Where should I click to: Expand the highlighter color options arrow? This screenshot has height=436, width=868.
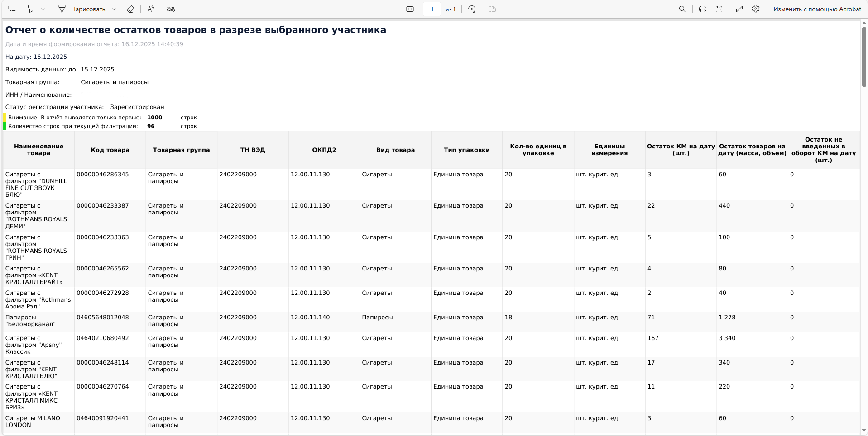point(43,9)
